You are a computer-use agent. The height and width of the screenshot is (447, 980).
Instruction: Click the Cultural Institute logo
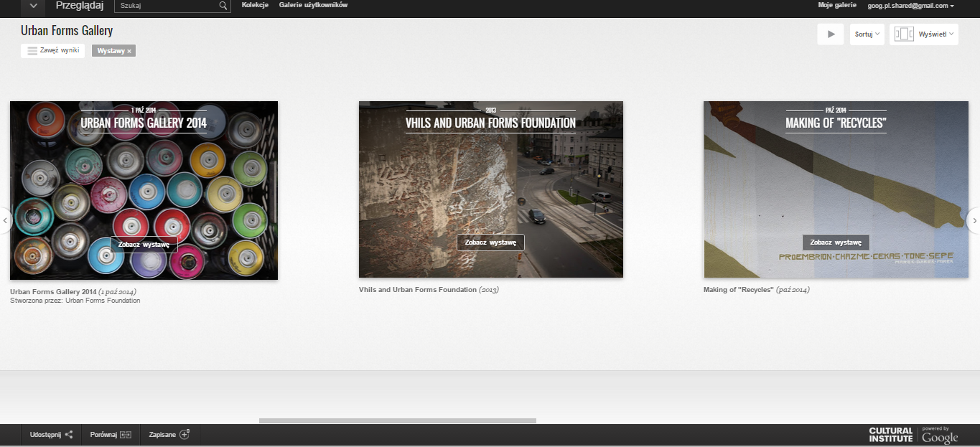point(890,435)
